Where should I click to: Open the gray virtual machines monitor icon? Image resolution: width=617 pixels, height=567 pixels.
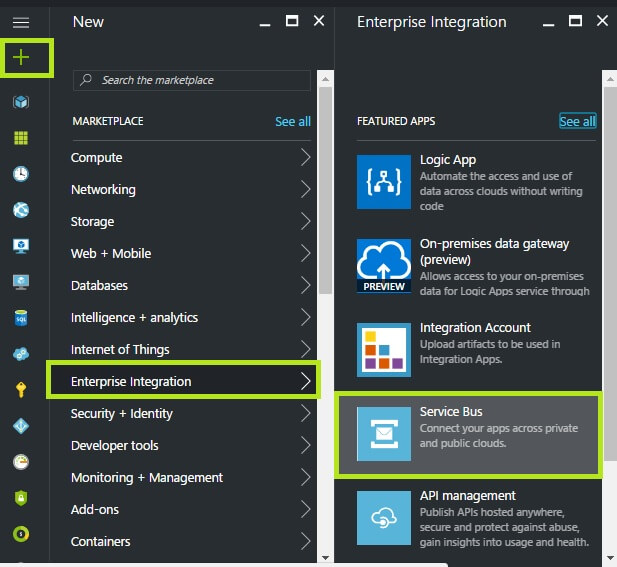[21, 282]
